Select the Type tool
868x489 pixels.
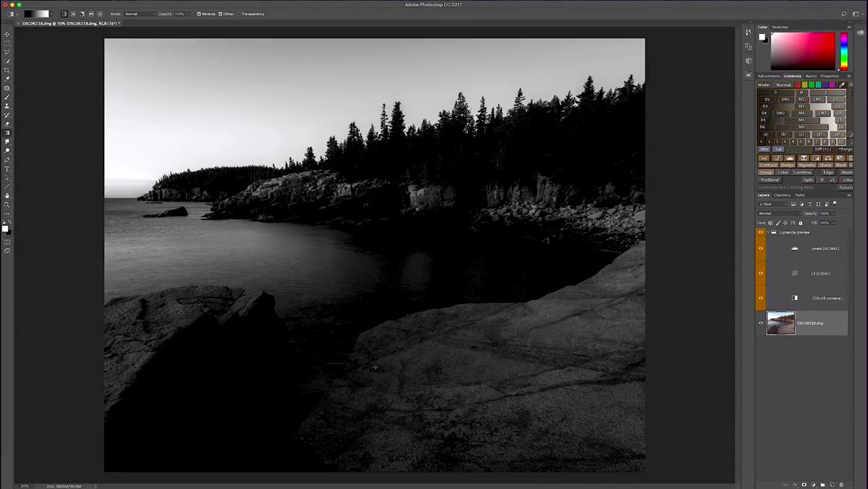click(x=7, y=169)
